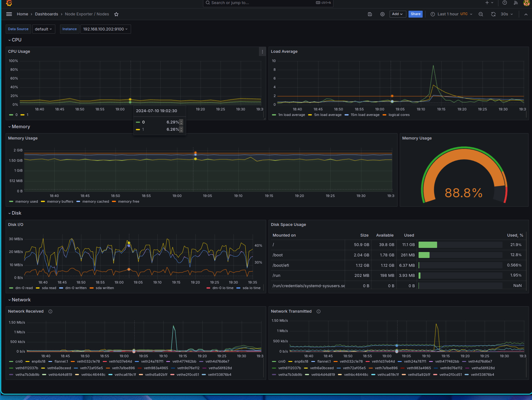Click the search or jump to field
The image size is (532, 400).
(x=268, y=3)
